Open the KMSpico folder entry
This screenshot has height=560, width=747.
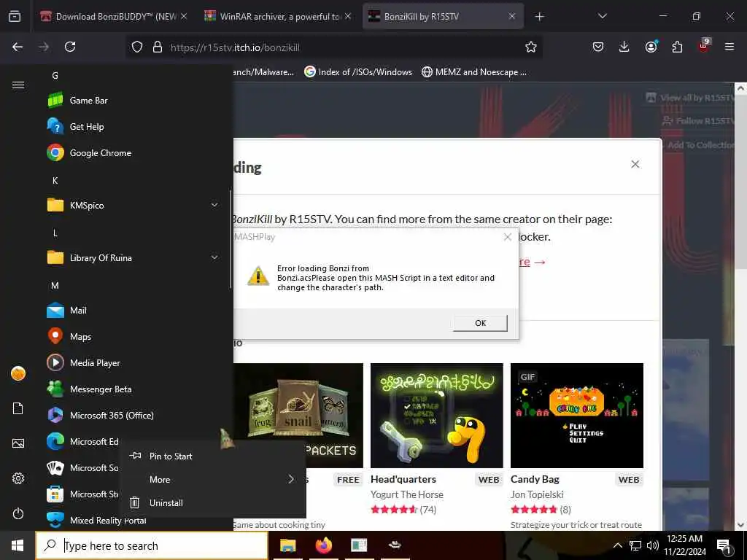133,205
